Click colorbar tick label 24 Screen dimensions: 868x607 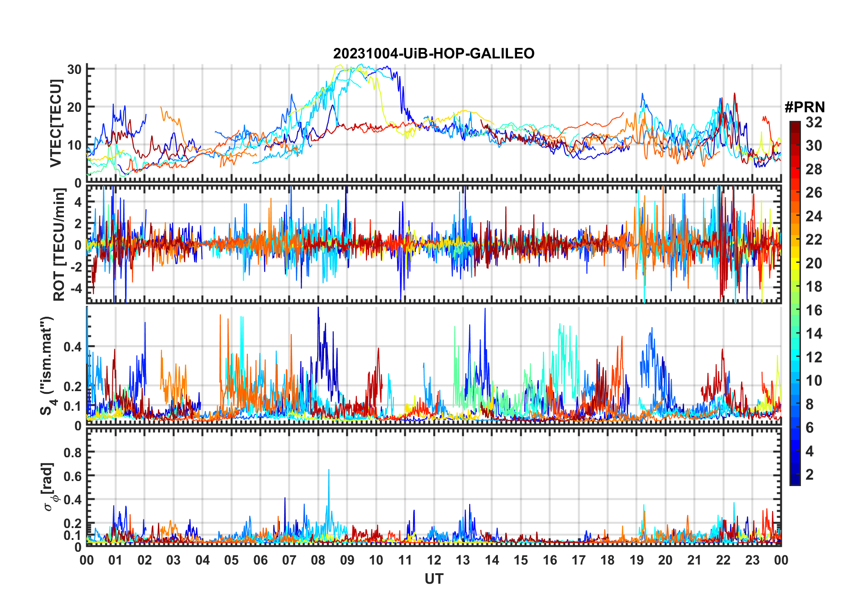[x=814, y=216]
